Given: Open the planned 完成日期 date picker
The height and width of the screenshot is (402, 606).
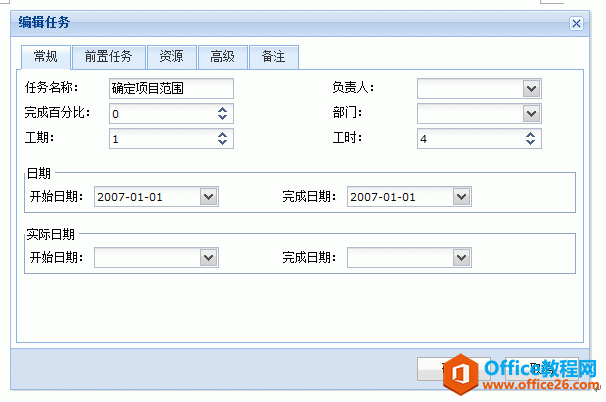Looking at the screenshot, I should pos(461,197).
